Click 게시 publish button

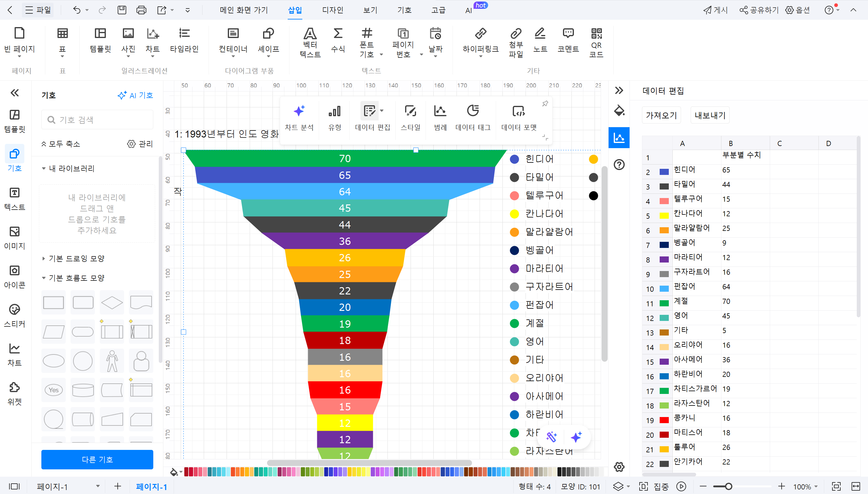(716, 10)
